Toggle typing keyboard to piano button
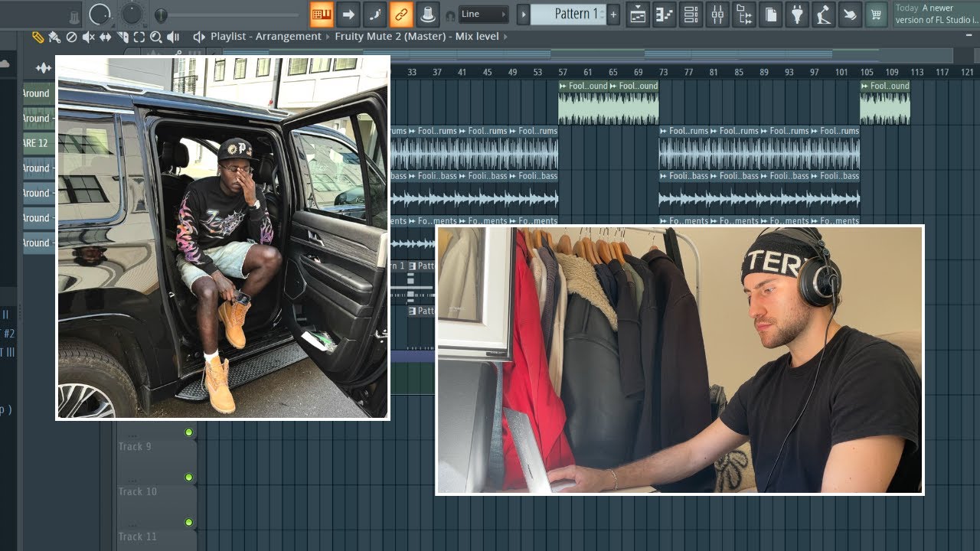The height and width of the screenshot is (551, 980). tap(322, 14)
